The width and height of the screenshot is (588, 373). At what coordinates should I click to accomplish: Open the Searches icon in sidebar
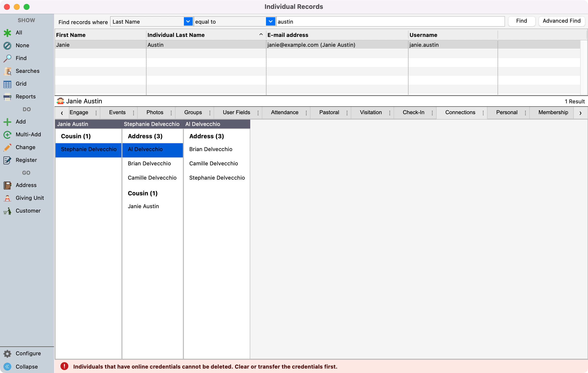pyautogui.click(x=7, y=71)
